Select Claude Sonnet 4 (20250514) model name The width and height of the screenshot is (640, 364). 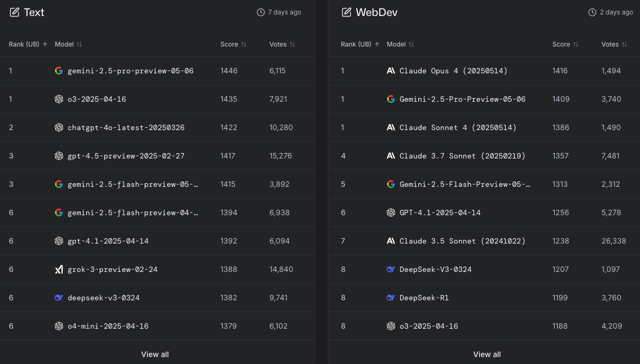458,127
